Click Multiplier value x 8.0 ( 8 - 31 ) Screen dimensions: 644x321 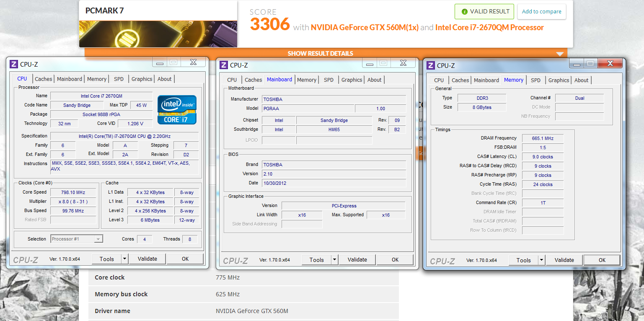tap(73, 202)
